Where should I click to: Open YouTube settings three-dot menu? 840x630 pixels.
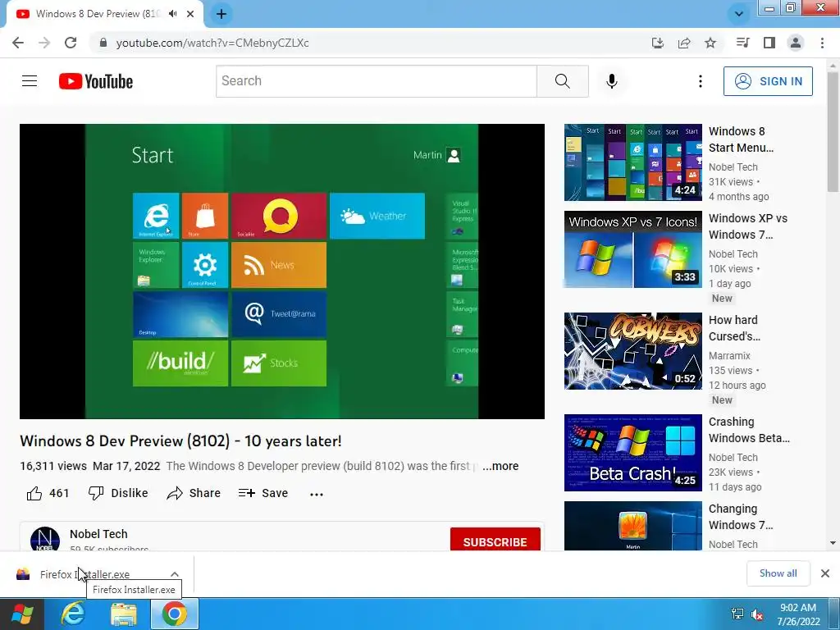[x=701, y=81]
